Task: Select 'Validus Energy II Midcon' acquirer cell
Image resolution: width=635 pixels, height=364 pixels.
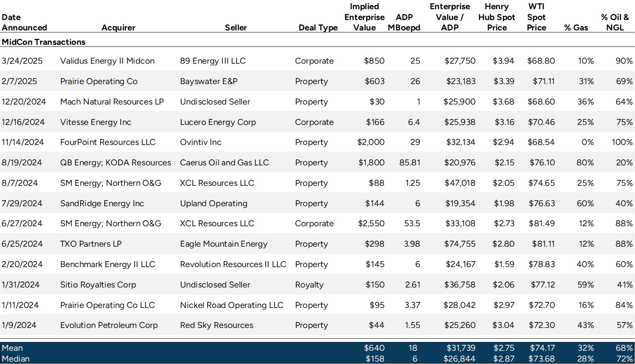Action: [107, 61]
